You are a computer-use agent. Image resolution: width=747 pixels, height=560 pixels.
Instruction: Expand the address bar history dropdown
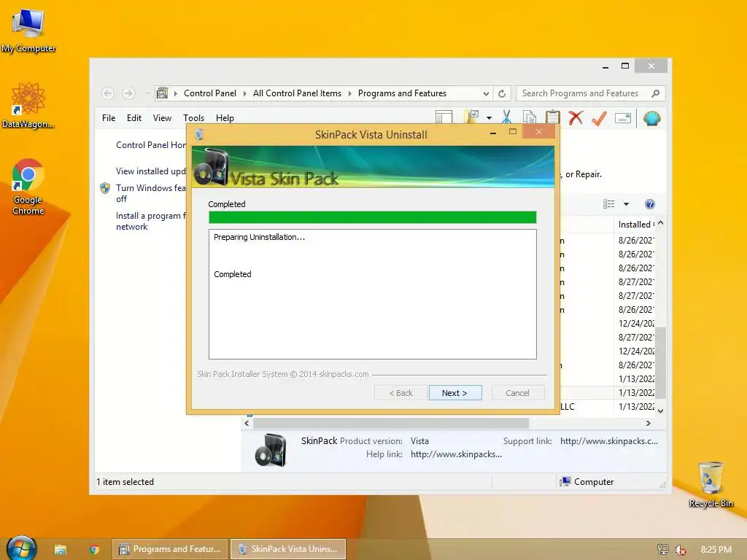pyautogui.click(x=485, y=94)
